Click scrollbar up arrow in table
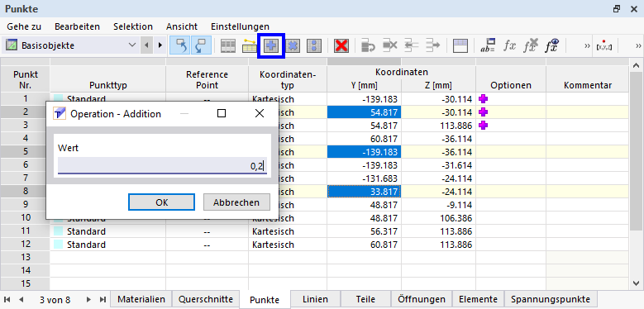This screenshot has width=644, height=309. 637,64
